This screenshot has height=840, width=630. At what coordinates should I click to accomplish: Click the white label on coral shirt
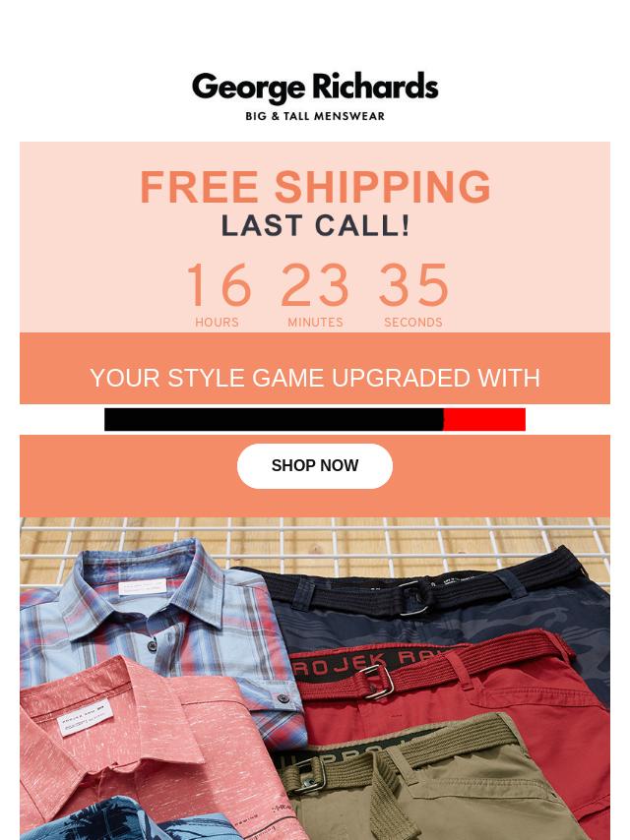tap(86, 717)
